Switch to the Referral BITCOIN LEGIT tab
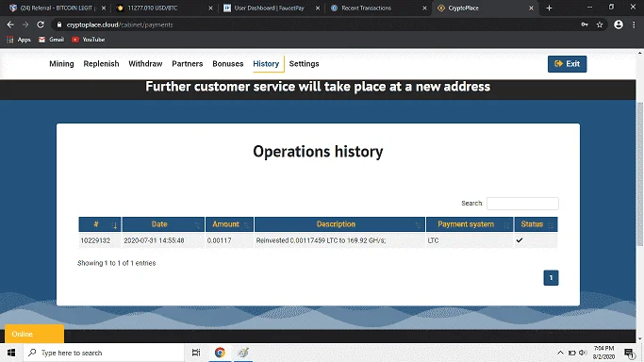The height and width of the screenshot is (362, 644). (x=58, y=8)
